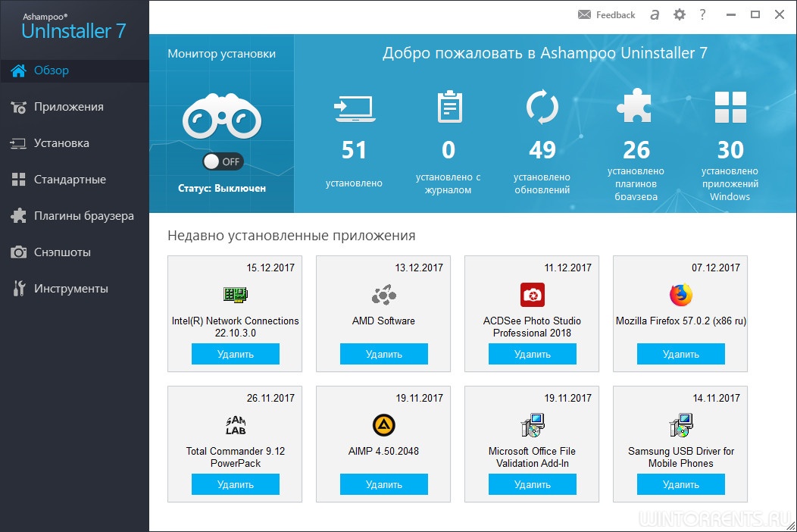Open the Ashampoo 'a' account icon

(x=655, y=14)
